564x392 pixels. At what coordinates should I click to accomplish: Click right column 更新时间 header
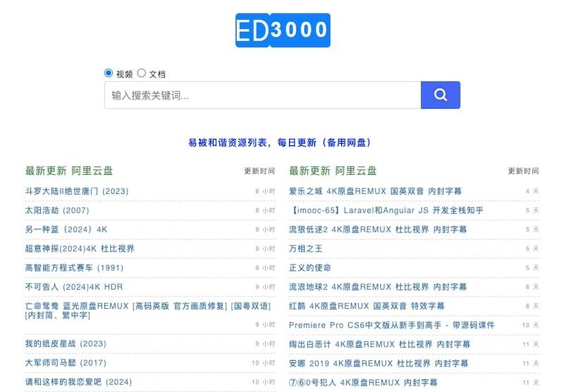(x=523, y=171)
